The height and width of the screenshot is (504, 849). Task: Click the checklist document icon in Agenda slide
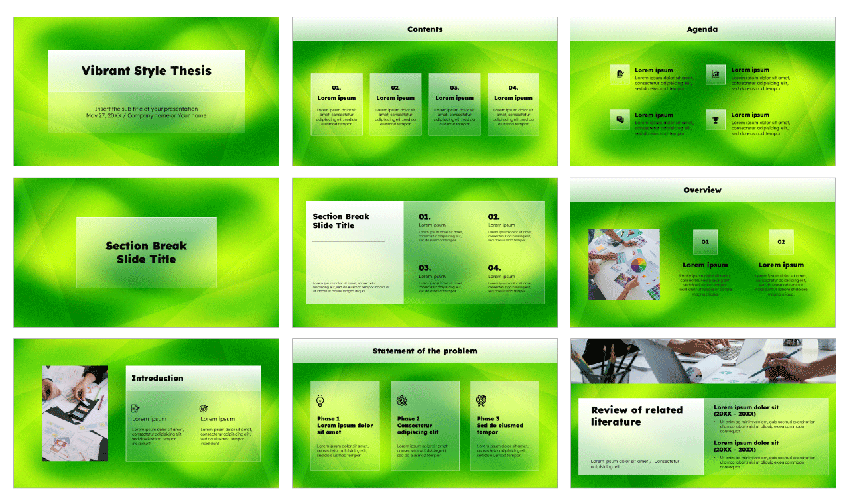[620, 74]
